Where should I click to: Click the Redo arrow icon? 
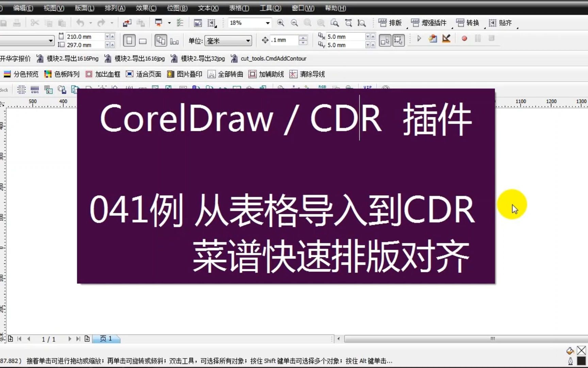pos(101,23)
